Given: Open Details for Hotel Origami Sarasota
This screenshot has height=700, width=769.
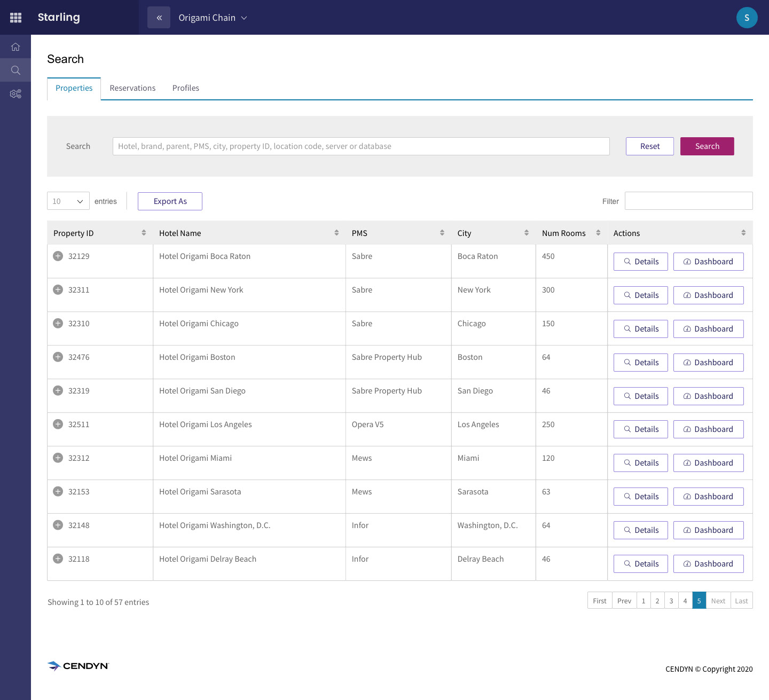Looking at the screenshot, I should click(x=641, y=497).
